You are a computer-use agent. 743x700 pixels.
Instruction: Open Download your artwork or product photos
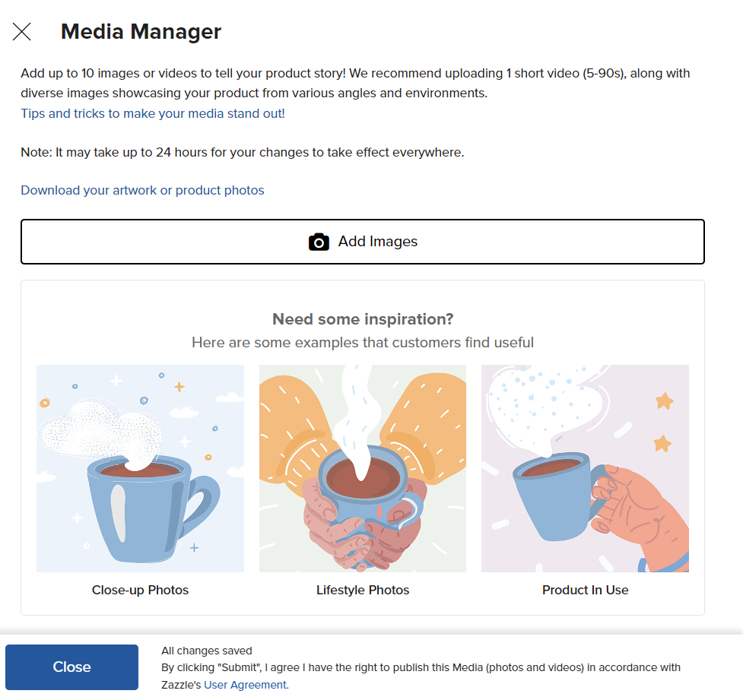click(x=143, y=191)
